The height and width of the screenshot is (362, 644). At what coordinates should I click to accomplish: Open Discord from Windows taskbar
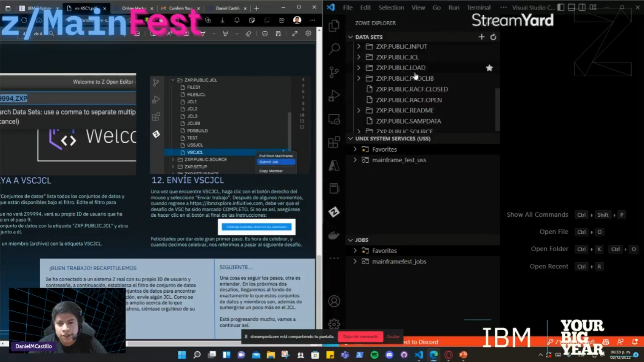(389, 355)
